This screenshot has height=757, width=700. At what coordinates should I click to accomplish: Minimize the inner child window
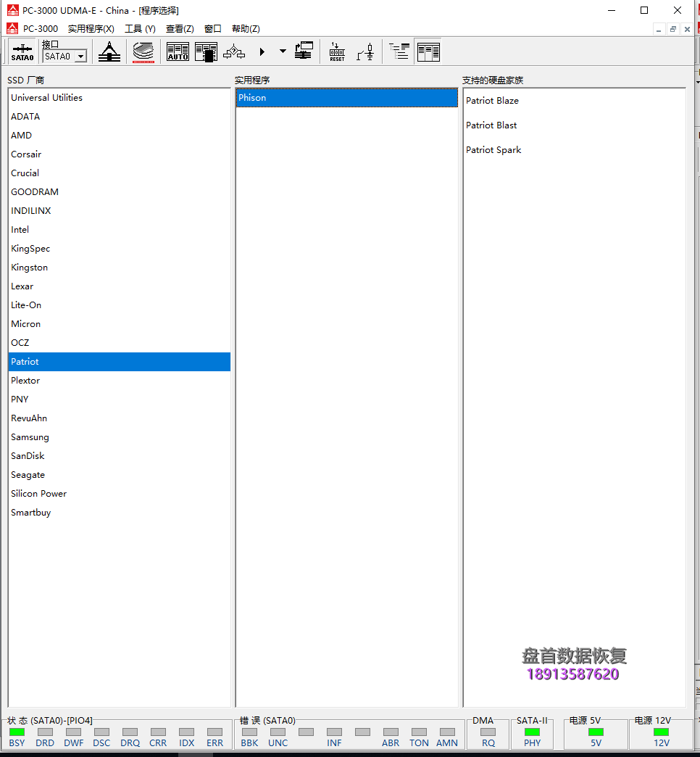[x=659, y=30]
